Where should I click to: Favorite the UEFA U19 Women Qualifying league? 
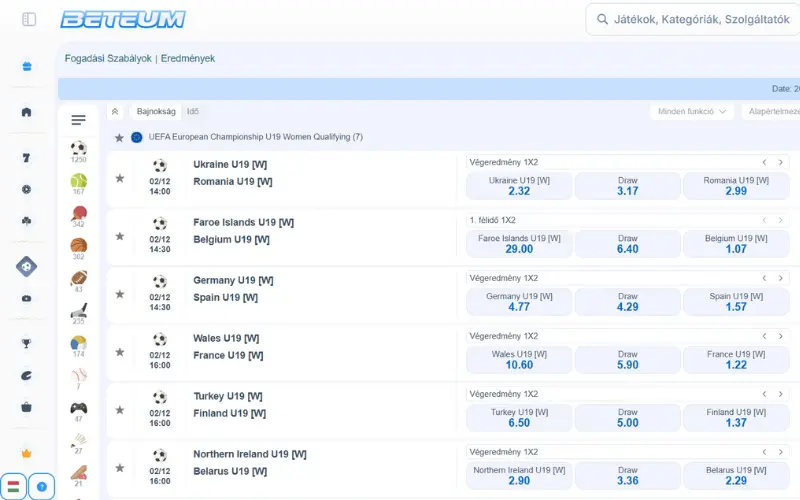(119, 137)
